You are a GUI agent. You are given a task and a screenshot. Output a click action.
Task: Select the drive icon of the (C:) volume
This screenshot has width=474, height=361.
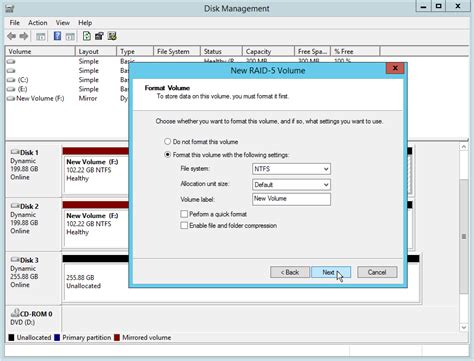(11, 80)
